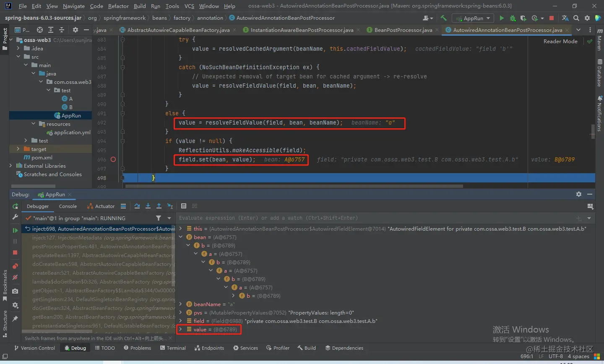Expand the pvs variable node
This screenshot has width=604, height=364.
point(181,312)
